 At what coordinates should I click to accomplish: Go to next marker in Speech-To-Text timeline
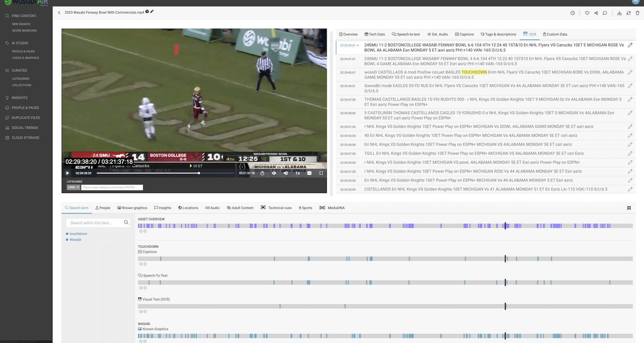145,288
